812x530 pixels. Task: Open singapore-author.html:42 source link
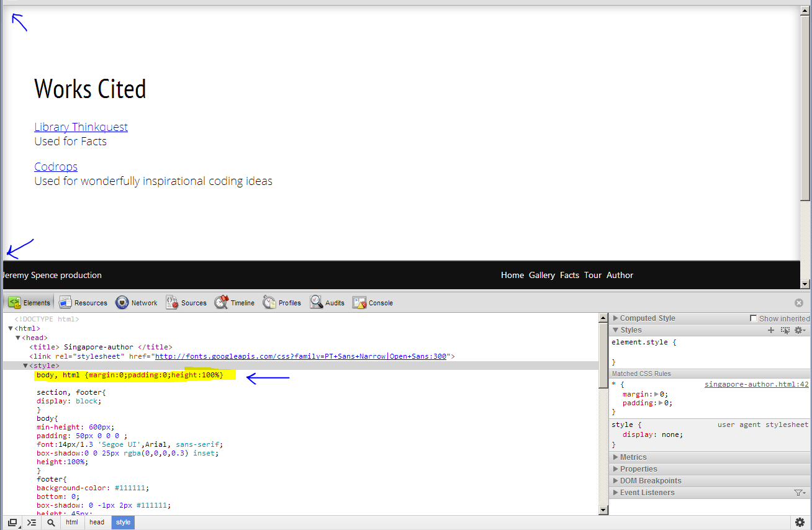756,385
